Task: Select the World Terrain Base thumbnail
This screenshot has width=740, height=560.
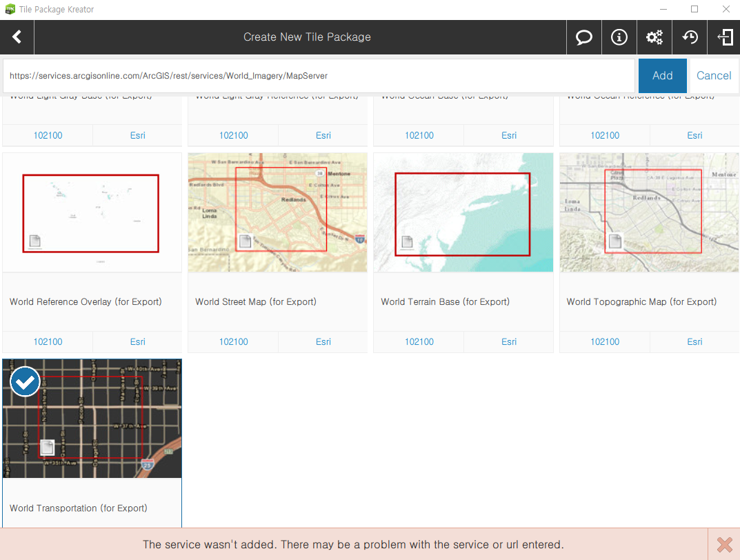Action: point(463,212)
